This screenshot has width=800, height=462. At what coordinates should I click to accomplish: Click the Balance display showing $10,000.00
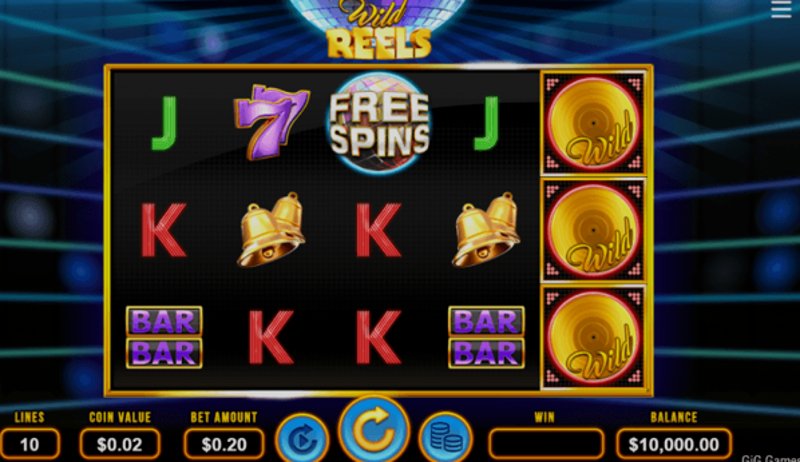coord(673,444)
